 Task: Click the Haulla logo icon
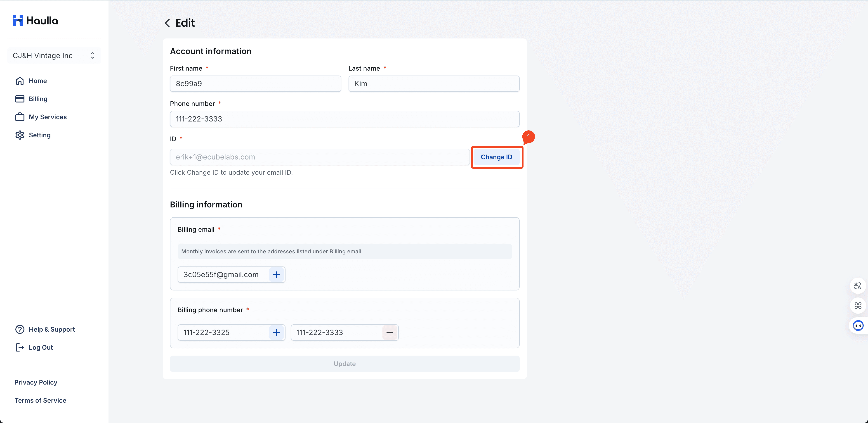(18, 21)
